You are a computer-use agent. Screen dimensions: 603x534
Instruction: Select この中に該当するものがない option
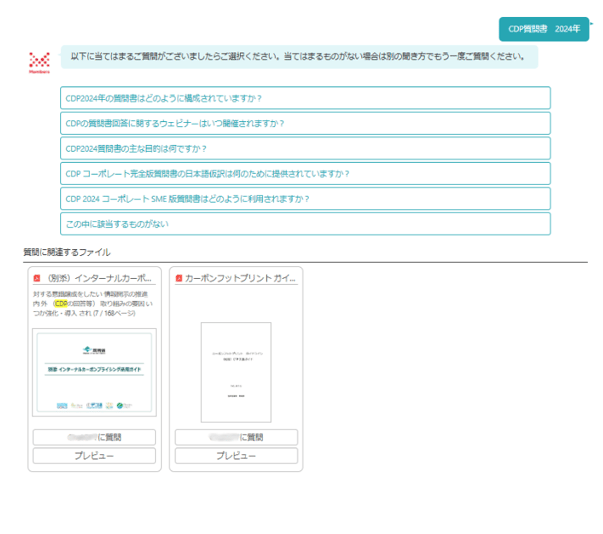pos(305,224)
